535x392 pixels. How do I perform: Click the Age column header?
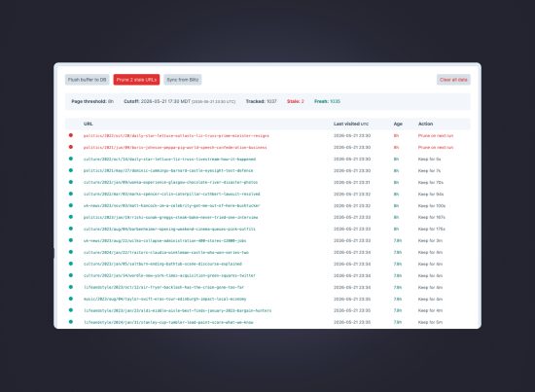398,124
